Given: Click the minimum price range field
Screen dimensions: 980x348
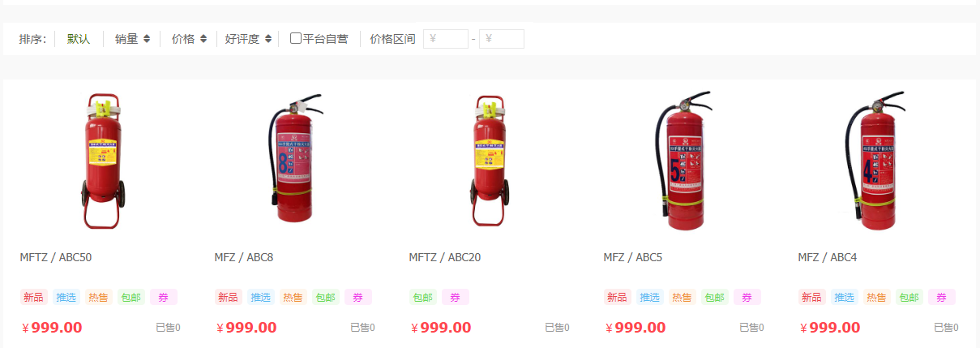Looking at the screenshot, I should [446, 39].
